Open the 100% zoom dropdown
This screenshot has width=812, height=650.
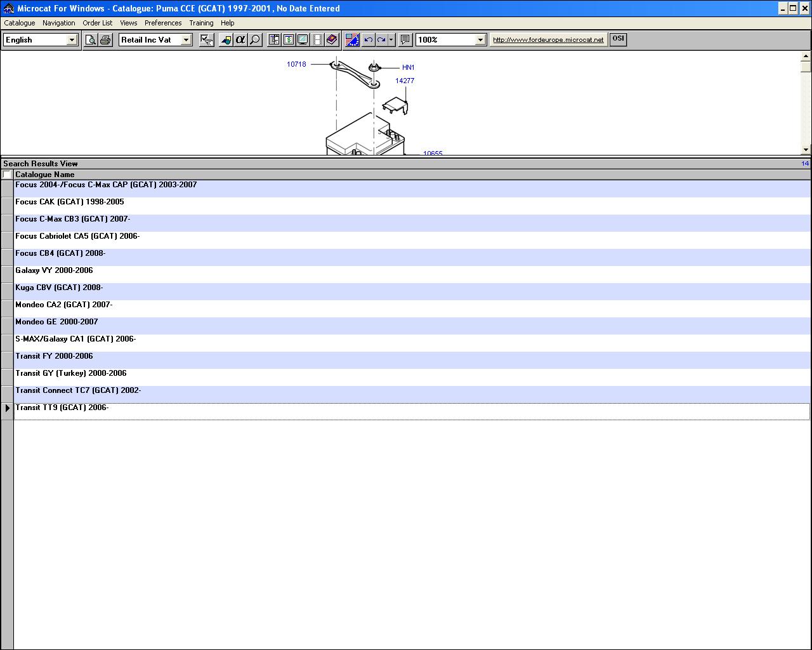click(480, 40)
